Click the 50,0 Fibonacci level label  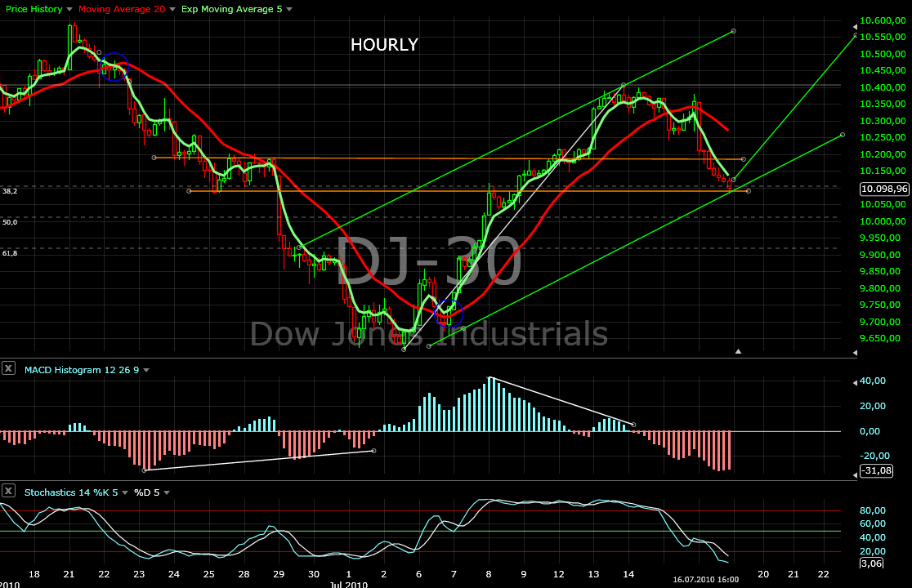pyautogui.click(x=10, y=222)
